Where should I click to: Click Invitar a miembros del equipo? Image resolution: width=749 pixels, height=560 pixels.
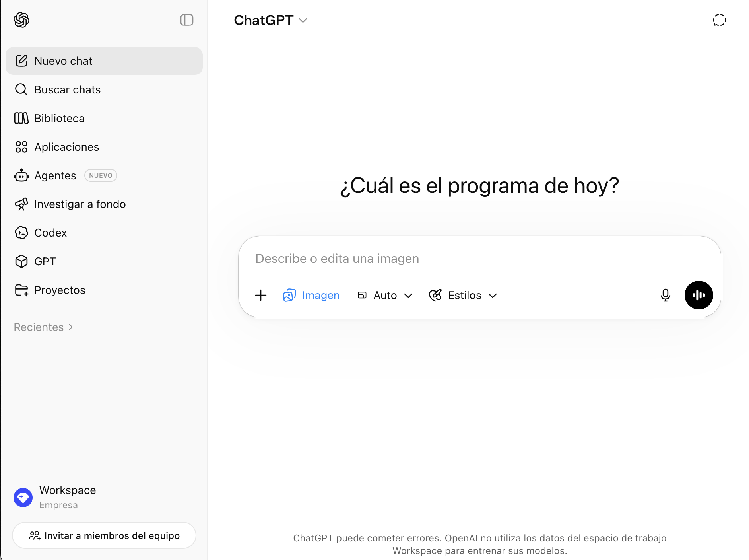(104, 535)
